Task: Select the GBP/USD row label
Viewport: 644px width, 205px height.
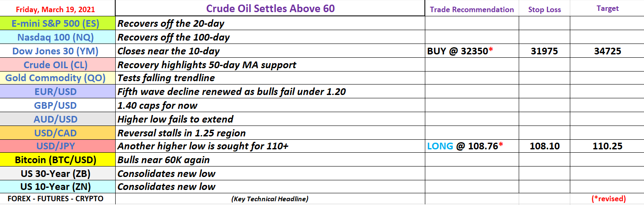Action: 57,105
